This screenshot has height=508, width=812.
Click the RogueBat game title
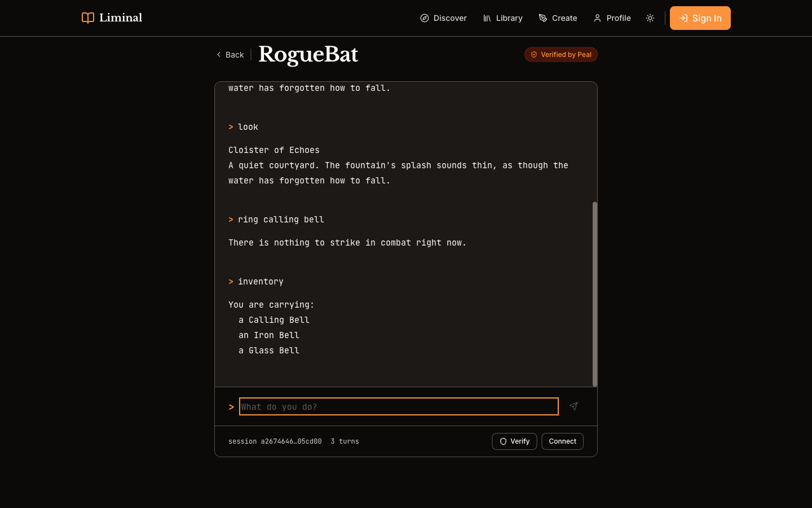coord(308,54)
